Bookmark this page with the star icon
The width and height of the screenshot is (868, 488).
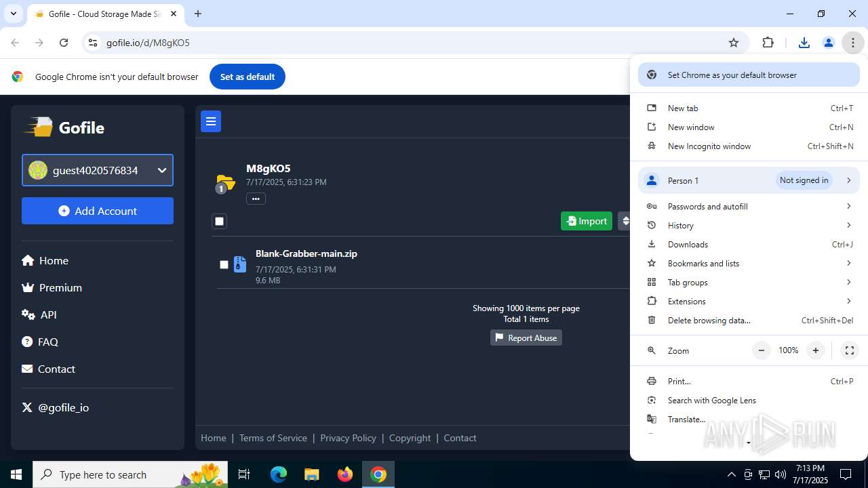734,43
